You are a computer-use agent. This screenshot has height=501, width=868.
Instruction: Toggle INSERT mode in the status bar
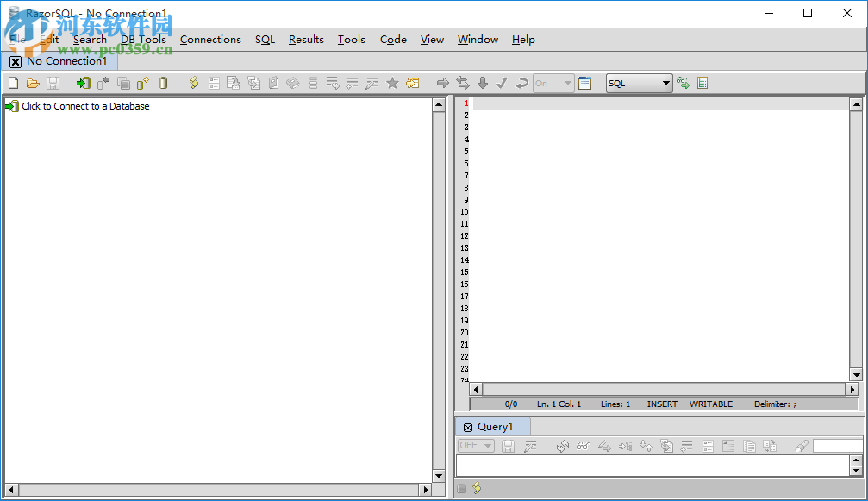pyautogui.click(x=661, y=404)
